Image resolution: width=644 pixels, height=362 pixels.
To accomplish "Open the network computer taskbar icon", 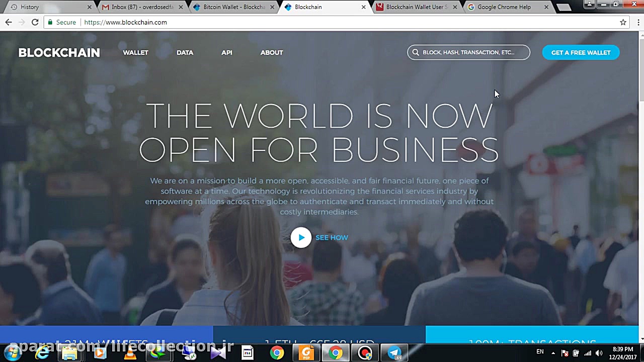I will [189, 353].
